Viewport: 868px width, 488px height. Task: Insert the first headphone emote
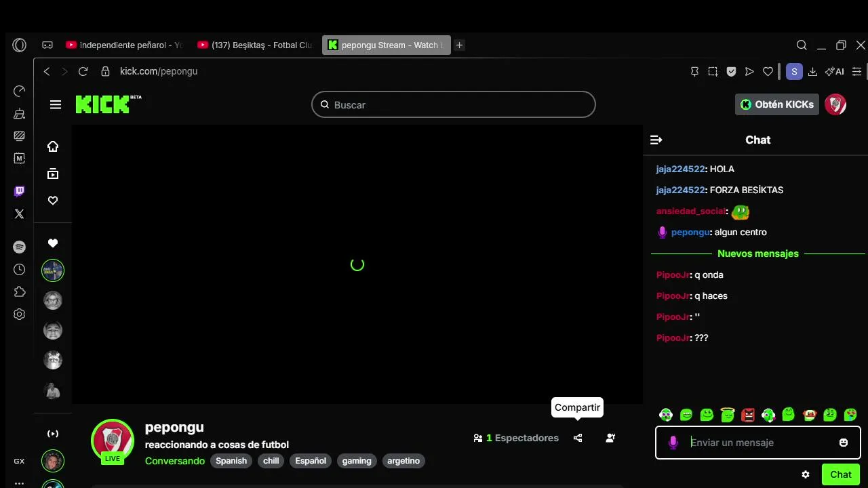[x=666, y=415]
